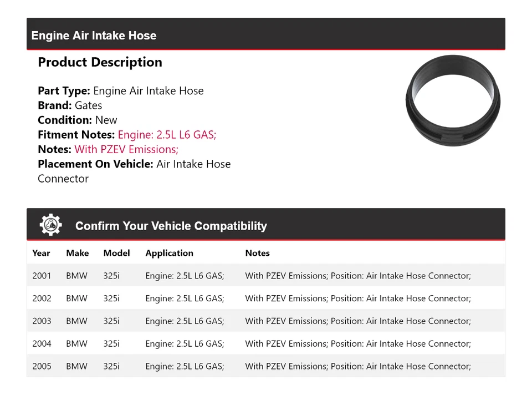The width and height of the screenshot is (532, 395).
Task: Click the red With PZEV Emissions note
Action: pyautogui.click(x=126, y=149)
